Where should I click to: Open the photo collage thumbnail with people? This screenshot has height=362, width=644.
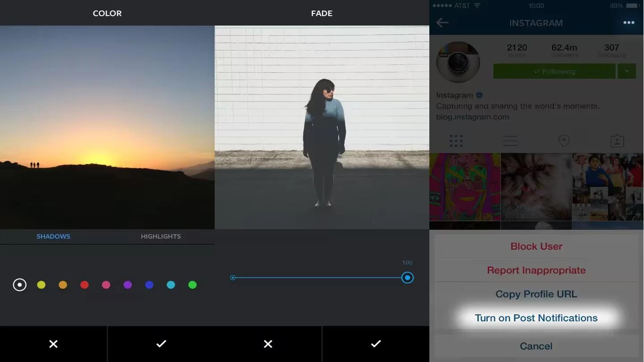point(608,187)
